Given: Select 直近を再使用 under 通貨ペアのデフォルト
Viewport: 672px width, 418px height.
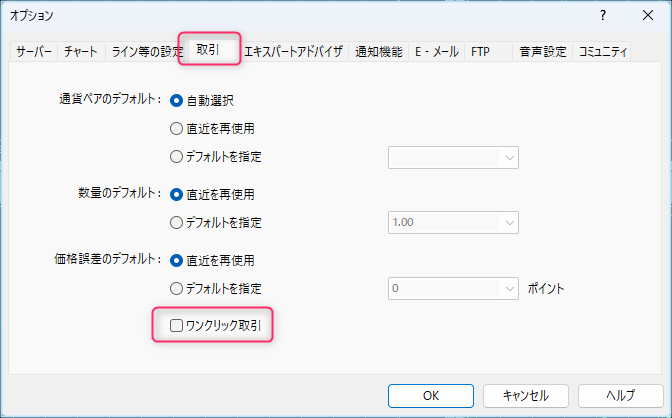Looking at the screenshot, I should [x=177, y=128].
